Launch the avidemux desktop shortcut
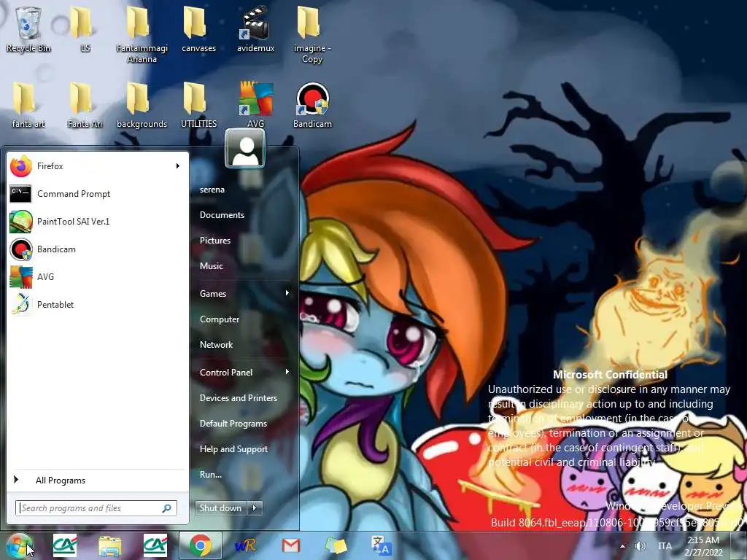The width and height of the screenshot is (747, 560). click(255, 29)
